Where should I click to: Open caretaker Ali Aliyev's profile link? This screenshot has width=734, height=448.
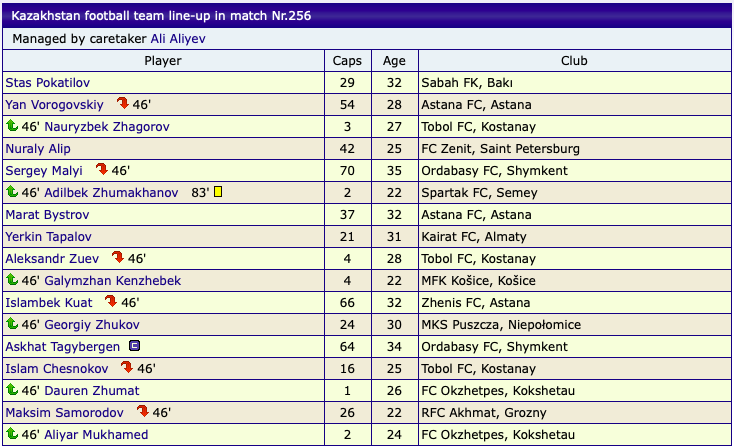tap(178, 39)
